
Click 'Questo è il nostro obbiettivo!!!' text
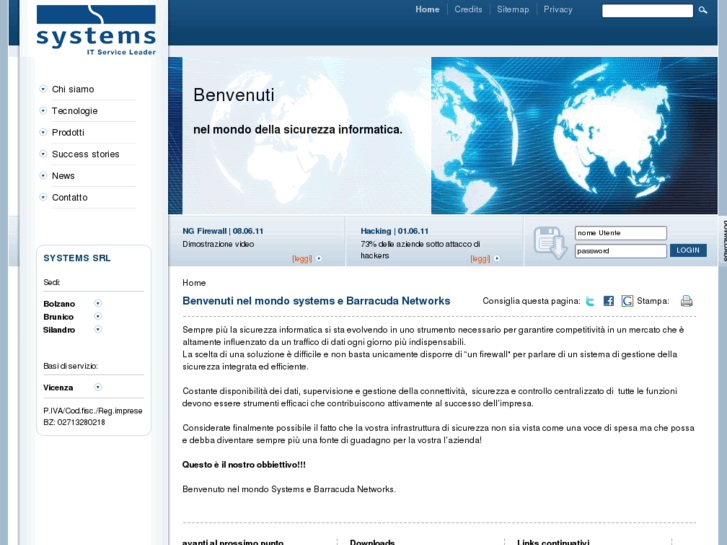[244, 465]
